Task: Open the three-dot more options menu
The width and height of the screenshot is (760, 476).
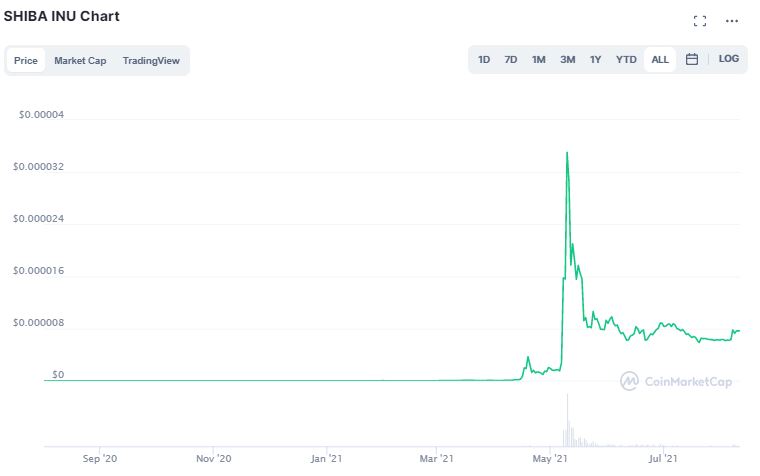Action: tap(732, 21)
